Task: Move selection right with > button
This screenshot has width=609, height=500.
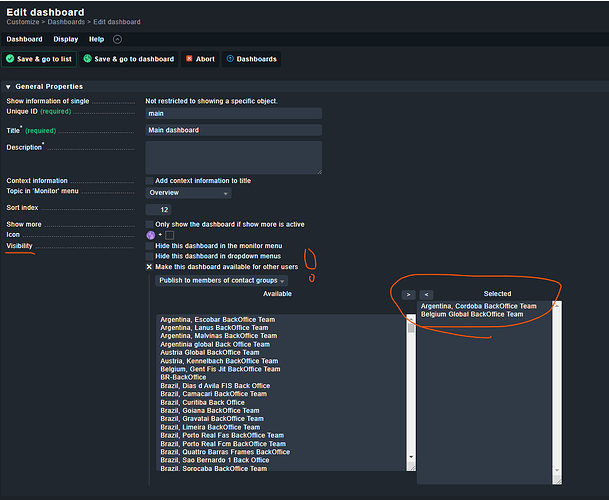Action: click(x=409, y=295)
